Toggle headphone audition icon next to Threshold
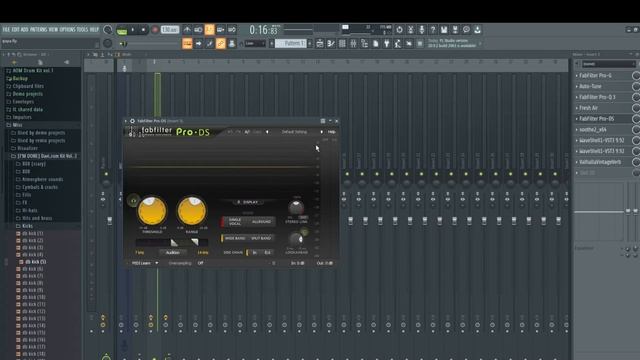The width and height of the screenshot is (640, 360). pyautogui.click(x=133, y=201)
